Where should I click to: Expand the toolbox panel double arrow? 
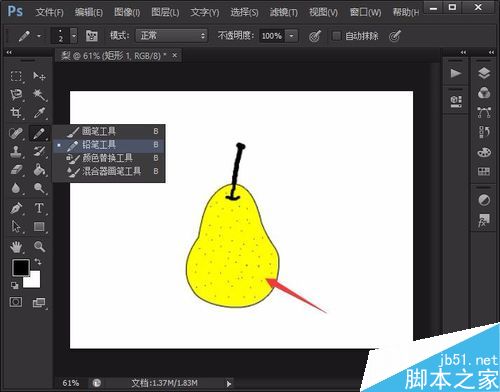[x=9, y=52]
